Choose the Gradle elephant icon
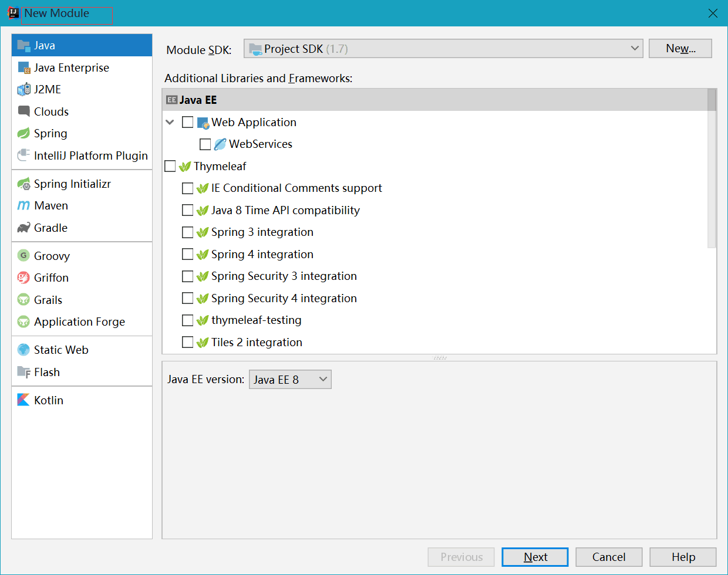This screenshot has height=575, width=728. pos(23,228)
